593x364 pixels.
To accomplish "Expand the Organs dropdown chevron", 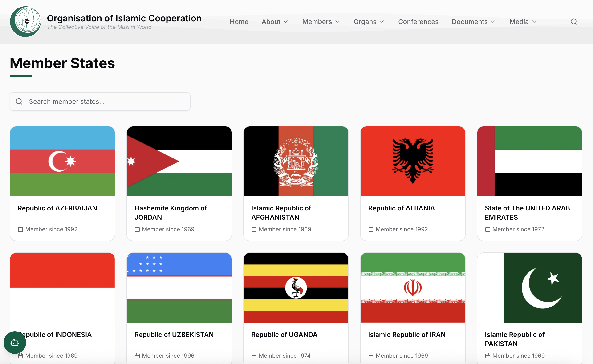I will tap(382, 22).
